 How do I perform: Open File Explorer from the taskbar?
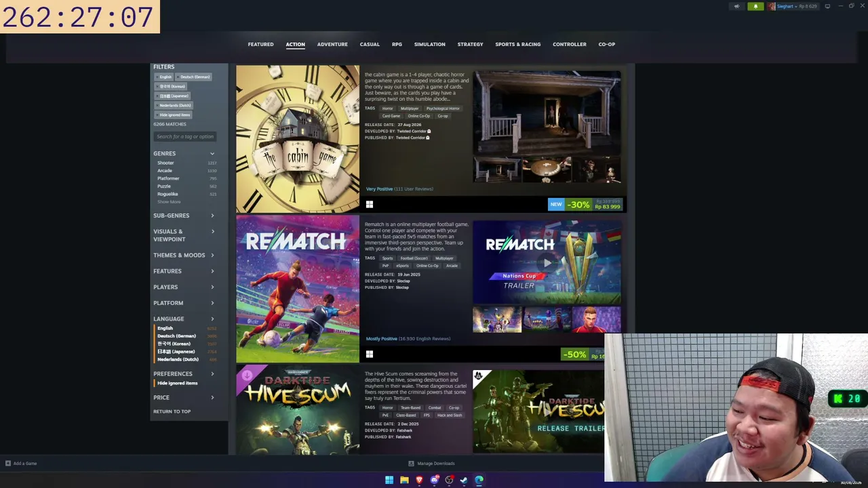pos(404,480)
